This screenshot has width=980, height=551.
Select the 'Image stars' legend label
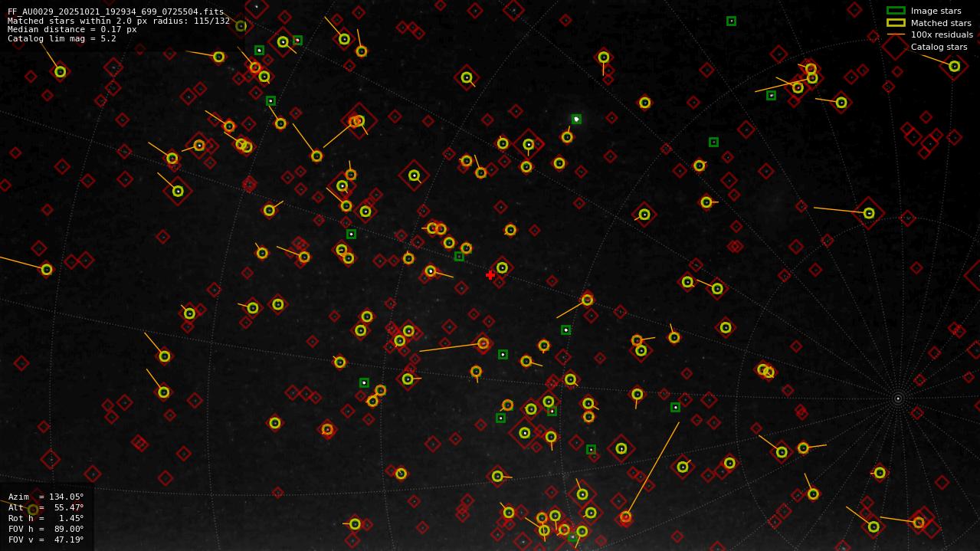(x=936, y=11)
